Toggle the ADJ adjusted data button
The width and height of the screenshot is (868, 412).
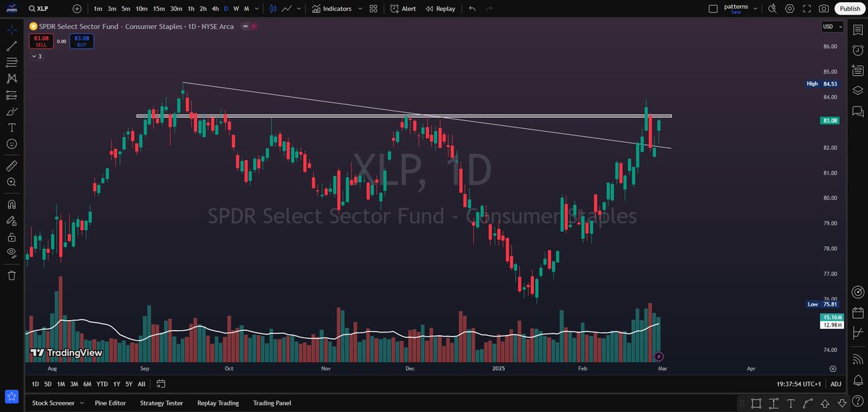(x=835, y=384)
